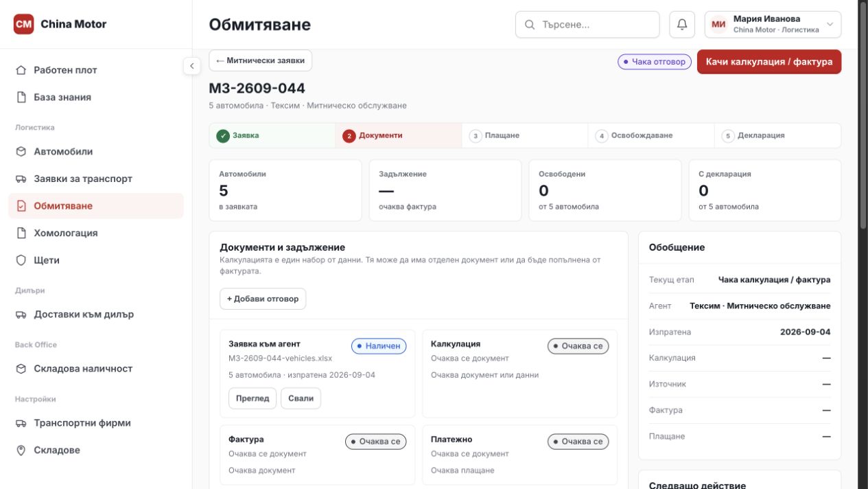The width and height of the screenshot is (868, 489).
Task: Open Складова наличност page
Action: pyautogui.click(x=96, y=369)
